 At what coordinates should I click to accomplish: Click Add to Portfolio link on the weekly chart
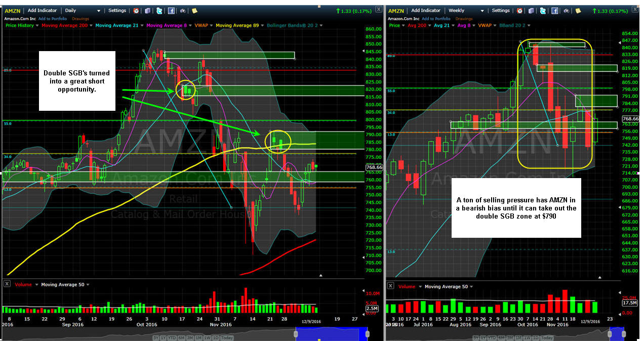[436, 19]
